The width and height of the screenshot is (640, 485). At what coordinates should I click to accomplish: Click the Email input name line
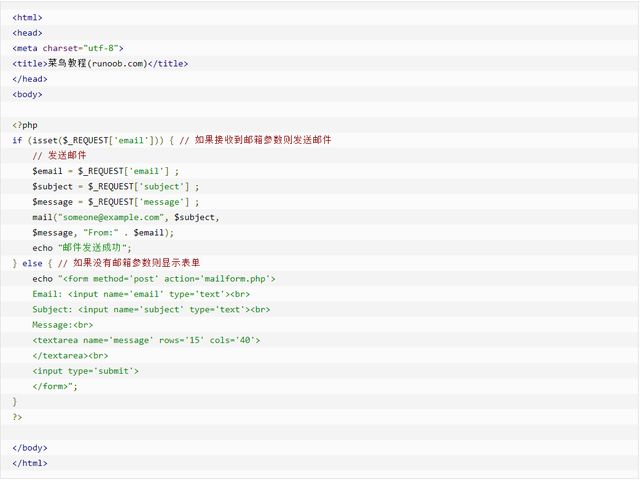click(141, 294)
